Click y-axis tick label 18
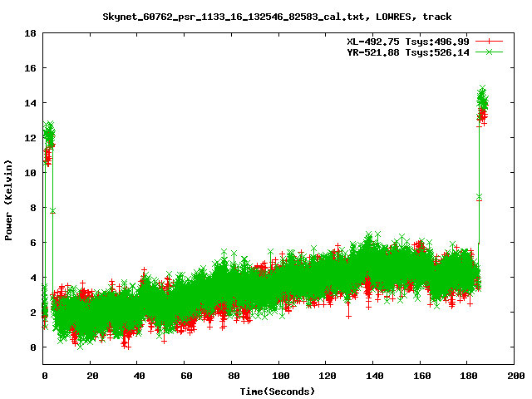Viewport: 532px width, 399px height. (x=31, y=33)
